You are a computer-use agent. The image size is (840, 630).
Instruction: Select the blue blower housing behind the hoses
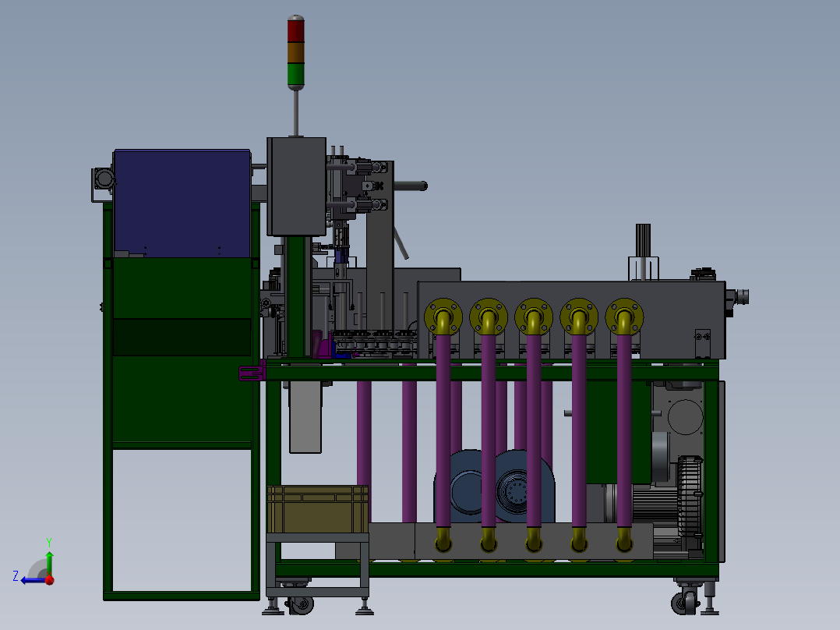[x=496, y=487]
